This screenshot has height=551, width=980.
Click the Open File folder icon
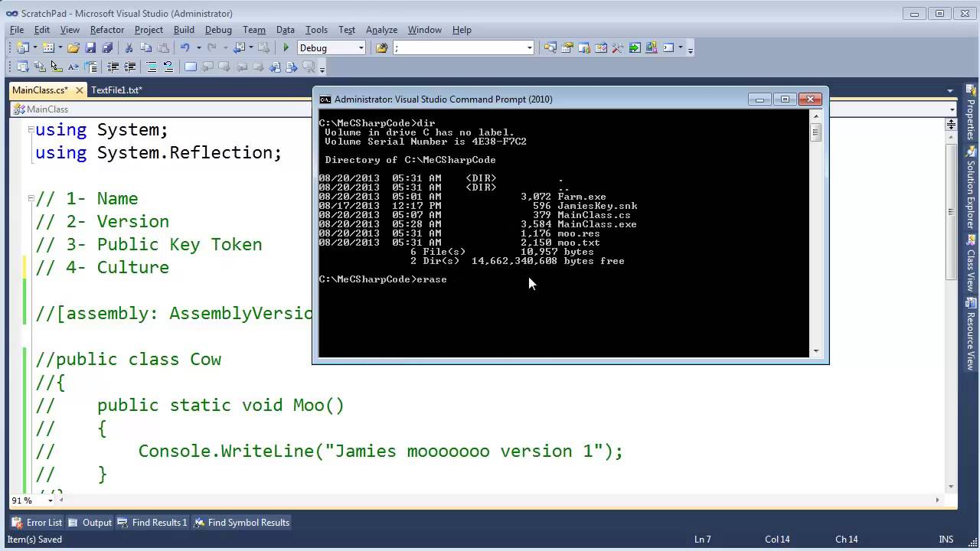[73, 47]
